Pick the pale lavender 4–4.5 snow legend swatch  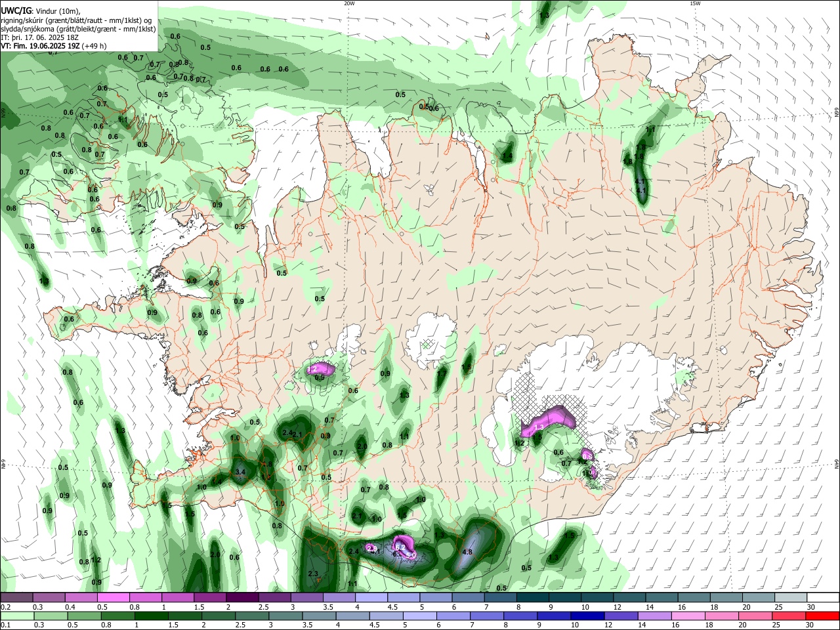tap(371, 597)
